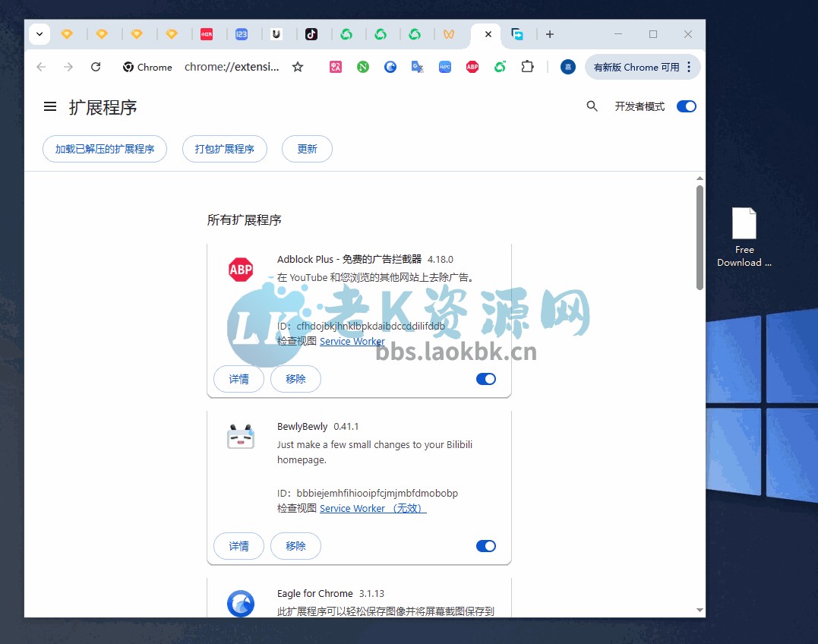Open BewlyBewly 详情 details

[239, 546]
